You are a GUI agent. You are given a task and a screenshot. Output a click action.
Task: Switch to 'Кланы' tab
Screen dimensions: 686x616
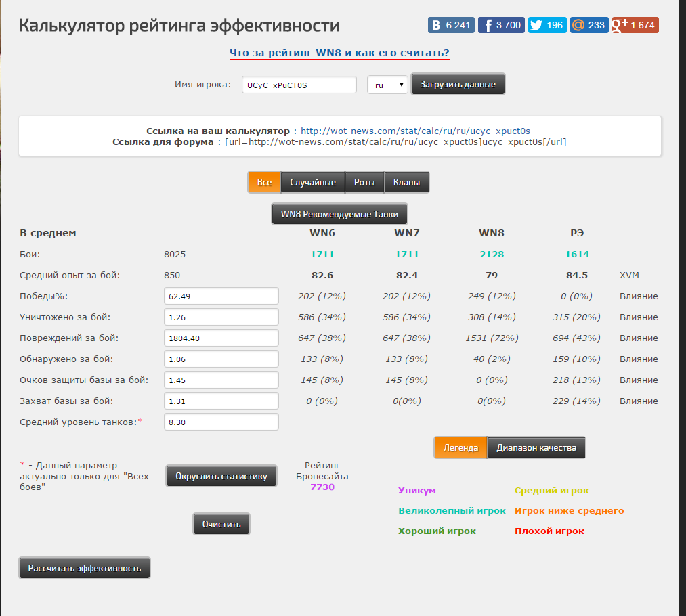pyautogui.click(x=406, y=182)
